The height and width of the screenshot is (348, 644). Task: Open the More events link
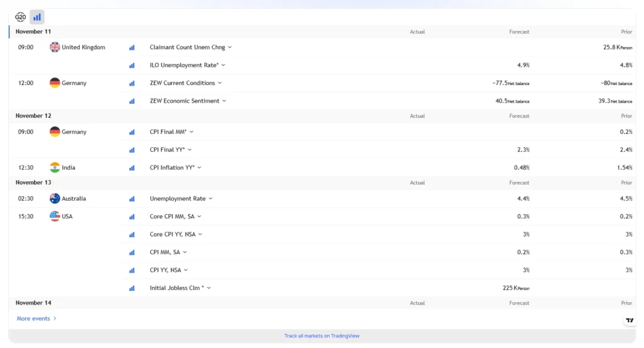(36, 318)
